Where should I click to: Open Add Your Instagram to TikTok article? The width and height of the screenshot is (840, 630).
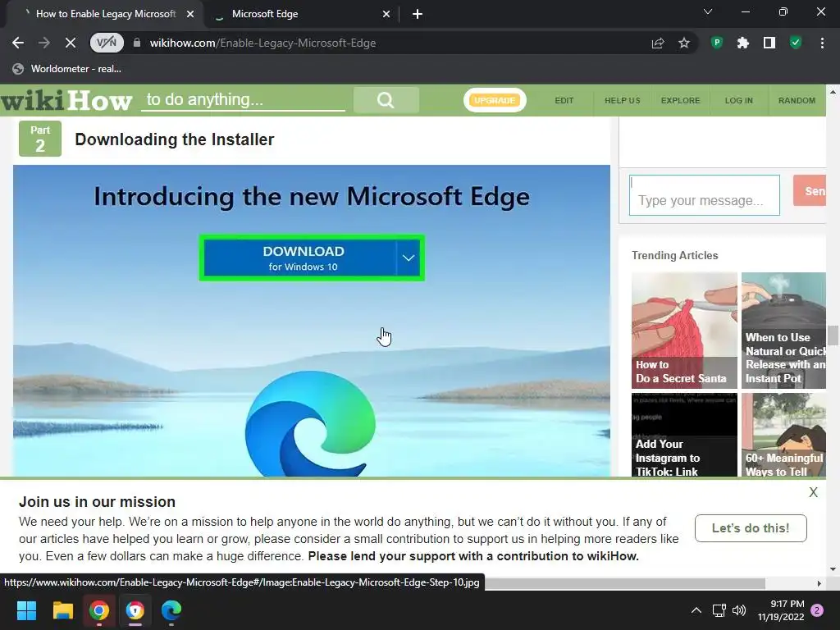point(684,435)
